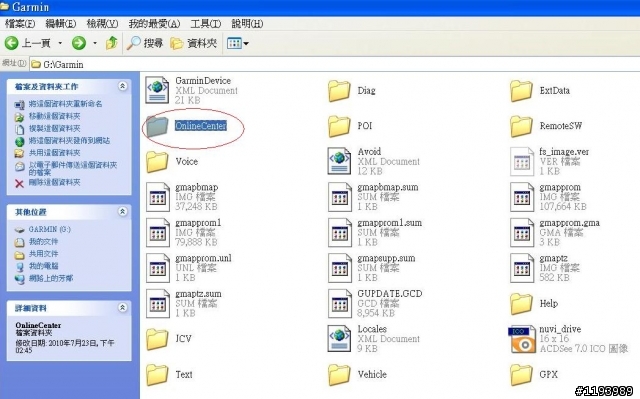E-mail this folder's files link
The image size is (640, 399).
point(73,168)
